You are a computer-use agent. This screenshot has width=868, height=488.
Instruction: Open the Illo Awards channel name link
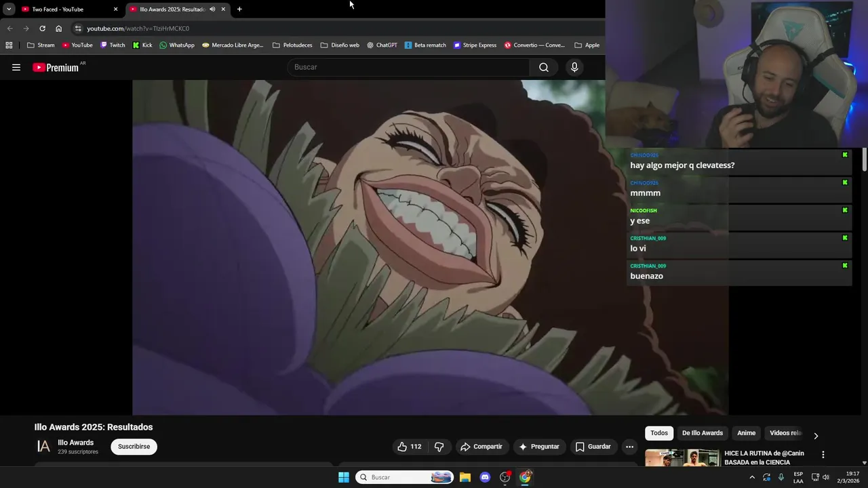coord(76,443)
